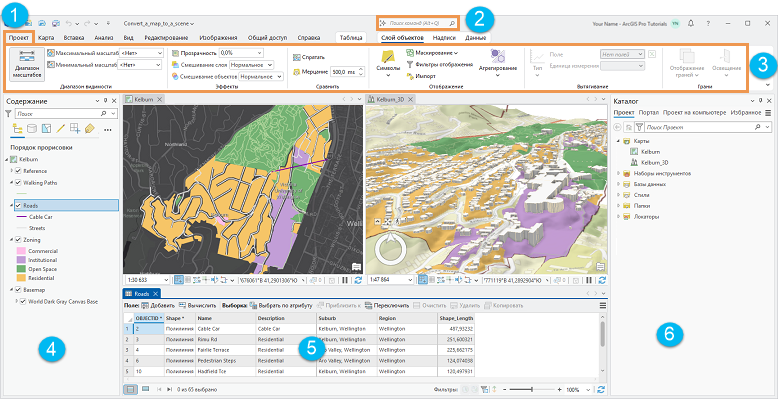Select the List by Drawing Order icon
778x399 pixels.
coord(17,129)
